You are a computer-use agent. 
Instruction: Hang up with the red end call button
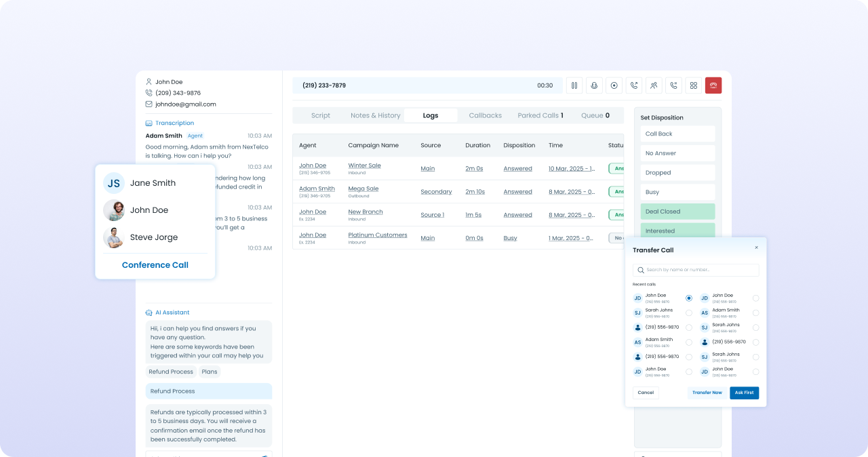pos(713,85)
